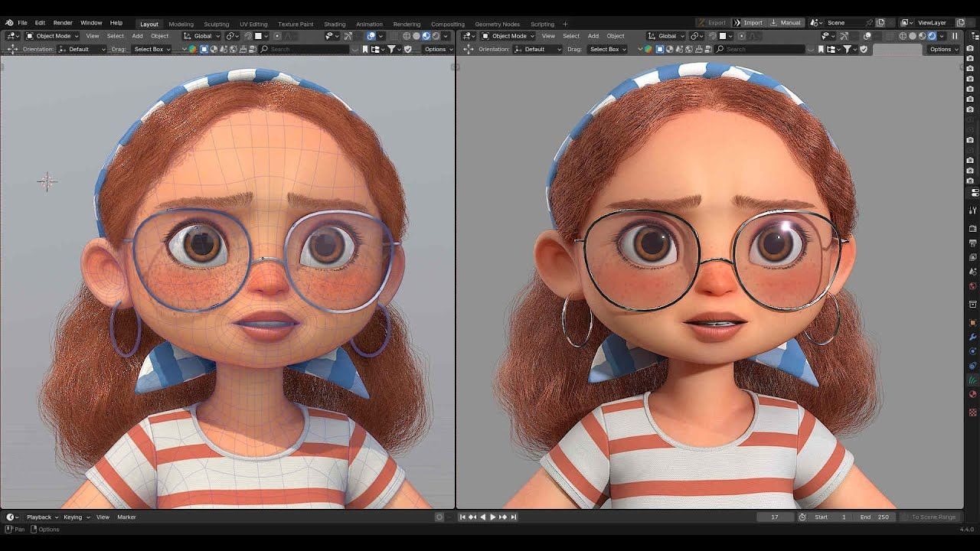The height and width of the screenshot is (551, 980).
Task: Select solid shading in left viewport
Action: coord(416,36)
